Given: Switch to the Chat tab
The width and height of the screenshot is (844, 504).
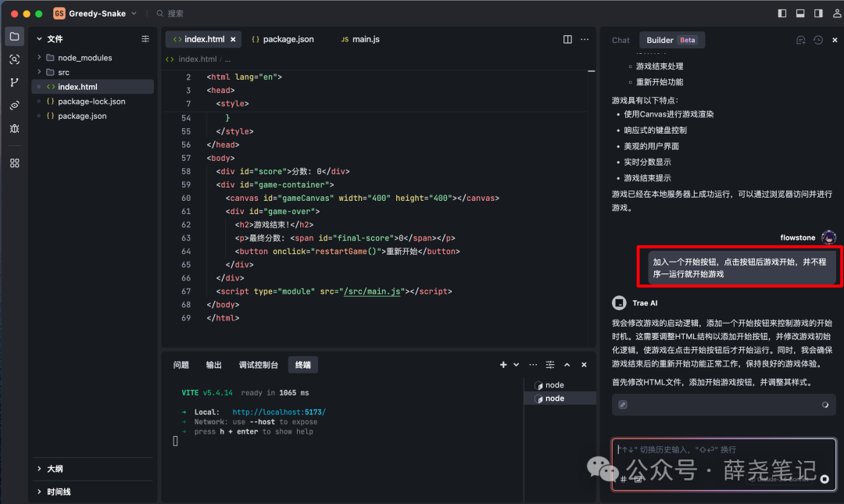Looking at the screenshot, I should [620, 40].
